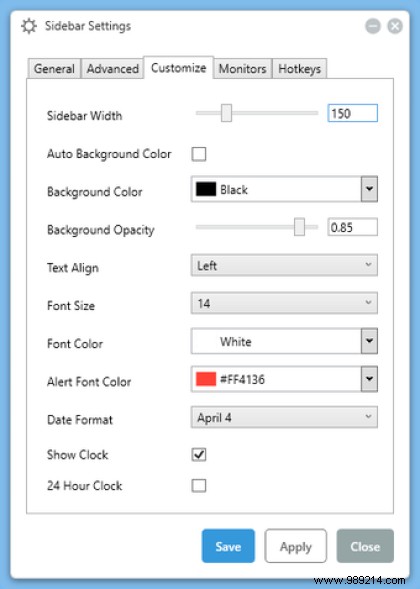Click the Save button
This screenshot has width=420, height=589.
pos(228,546)
